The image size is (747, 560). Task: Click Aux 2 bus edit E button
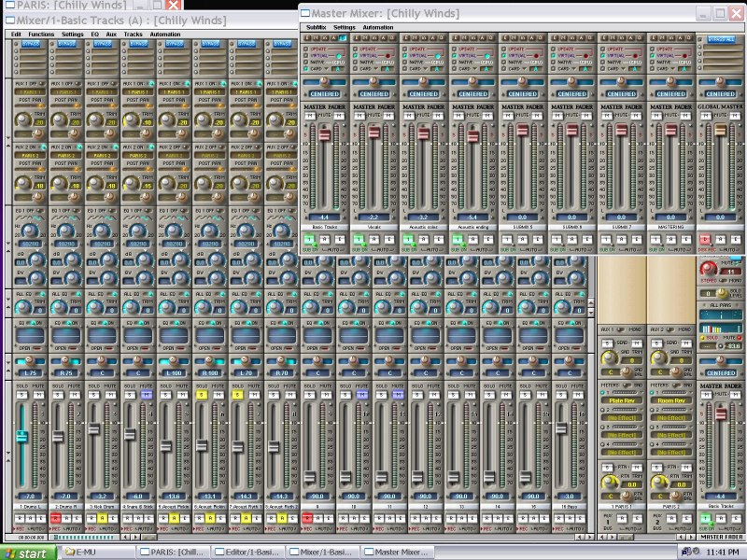point(687,518)
